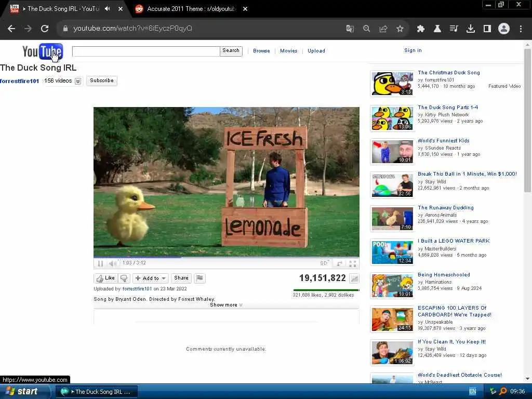Enter fullscreen on the video player

[353, 263]
